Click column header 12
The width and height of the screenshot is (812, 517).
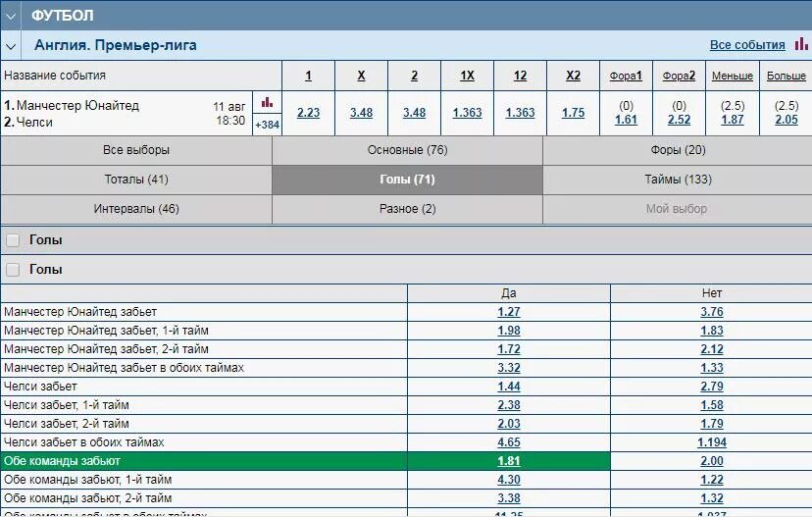click(520, 76)
